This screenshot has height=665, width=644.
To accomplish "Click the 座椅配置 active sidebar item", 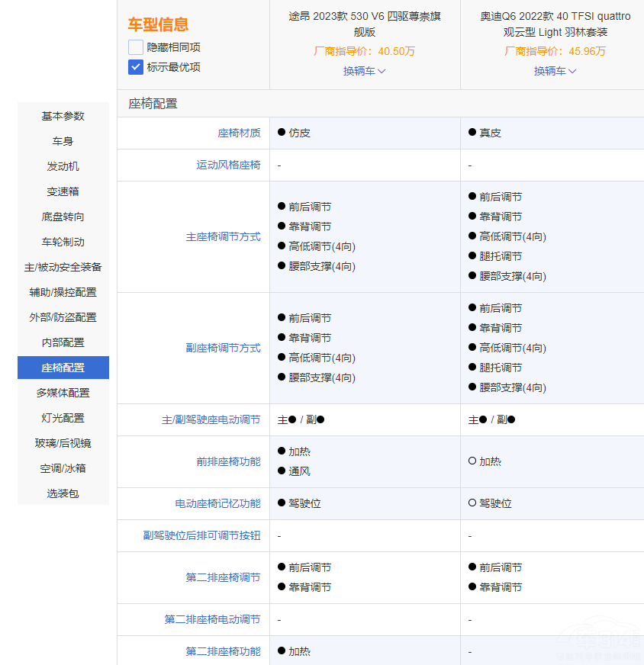I will click(x=63, y=368).
